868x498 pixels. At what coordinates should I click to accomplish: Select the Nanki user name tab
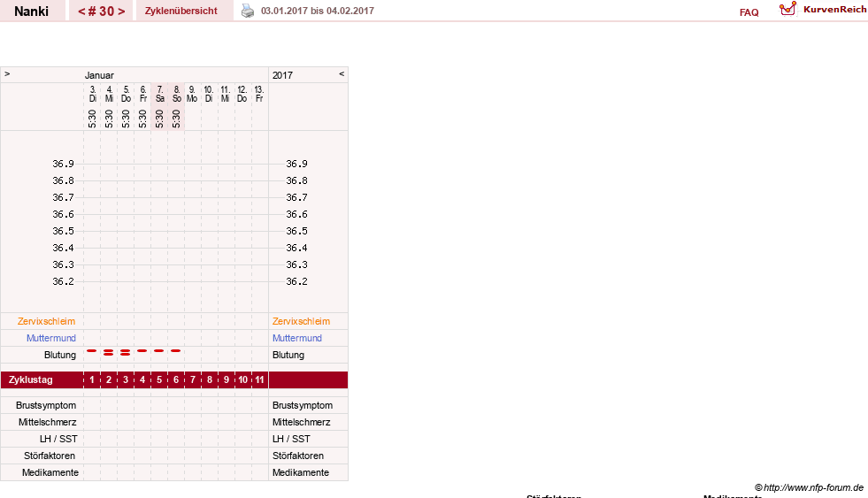click(x=32, y=11)
